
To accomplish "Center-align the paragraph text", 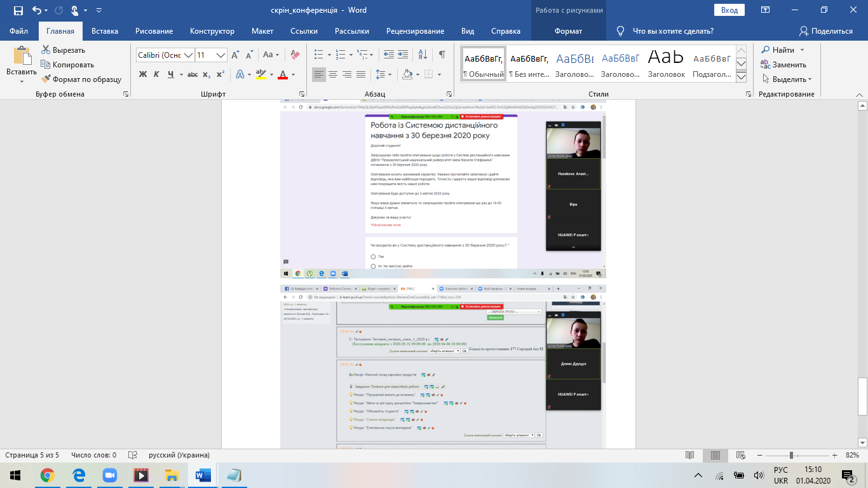I will click(332, 74).
